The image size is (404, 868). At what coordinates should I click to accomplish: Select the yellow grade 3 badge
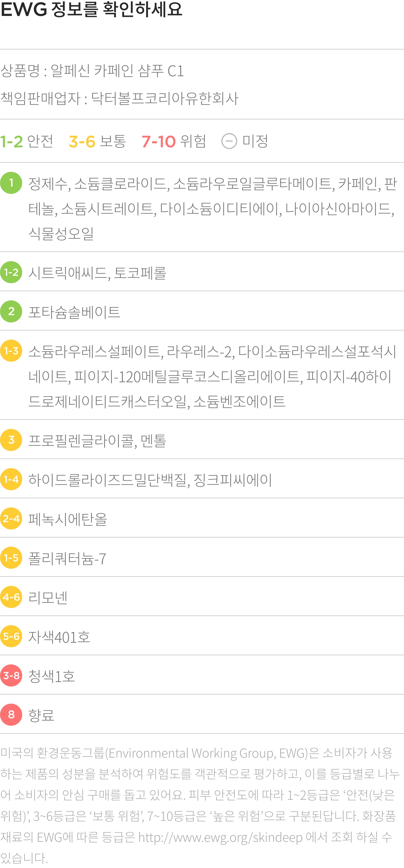(x=11, y=440)
